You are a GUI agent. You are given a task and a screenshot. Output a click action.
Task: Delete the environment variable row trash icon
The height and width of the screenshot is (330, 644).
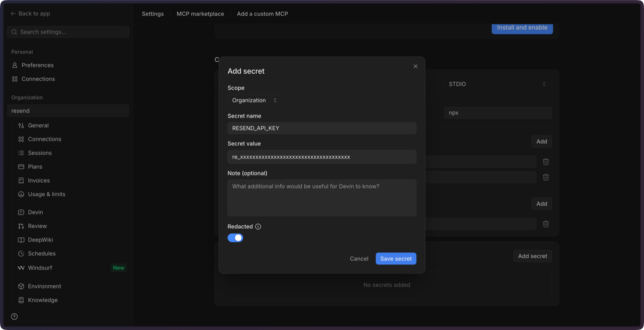coord(546,224)
